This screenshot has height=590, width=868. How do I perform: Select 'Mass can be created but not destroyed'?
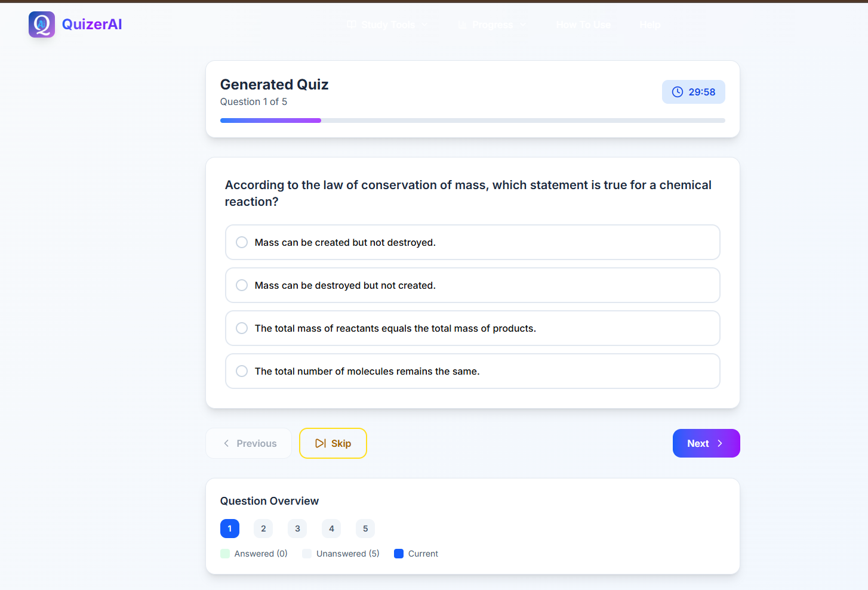pos(473,242)
